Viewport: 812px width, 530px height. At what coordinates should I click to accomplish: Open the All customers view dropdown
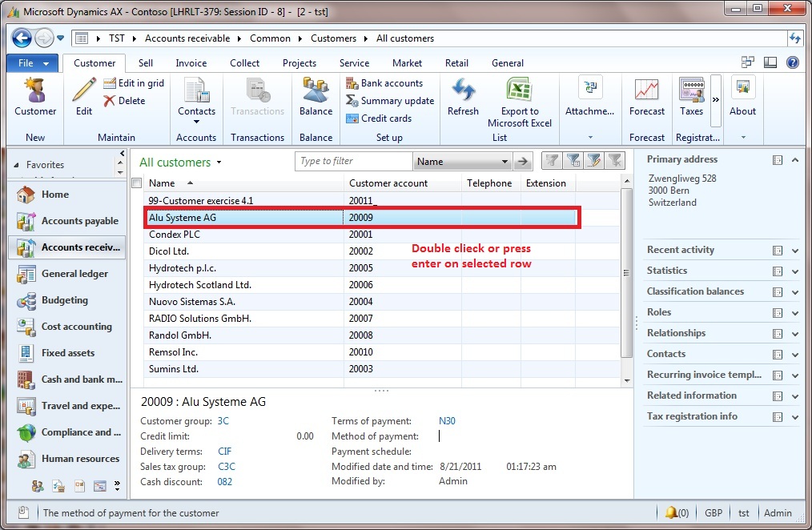219,163
